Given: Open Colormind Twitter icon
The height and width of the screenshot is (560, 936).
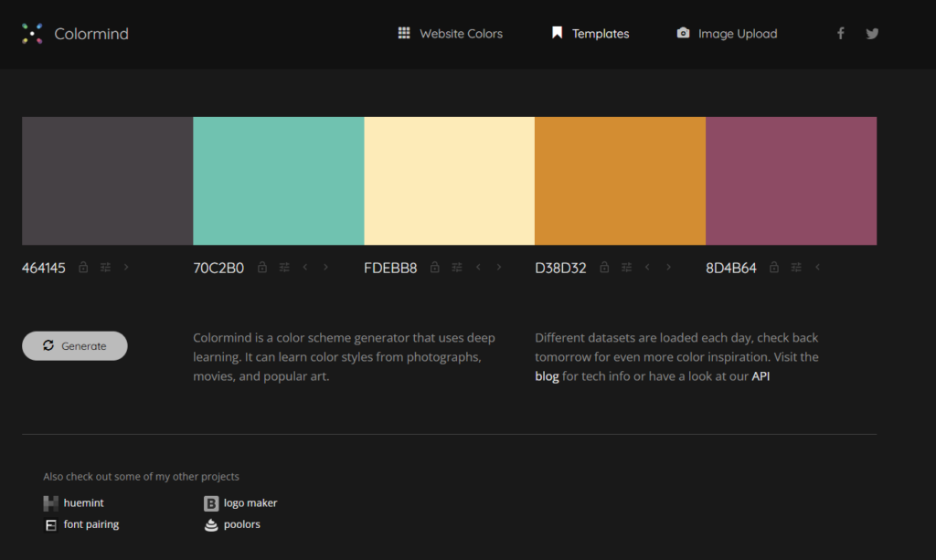Looking at the screenshot, I should tap(872, 34).
